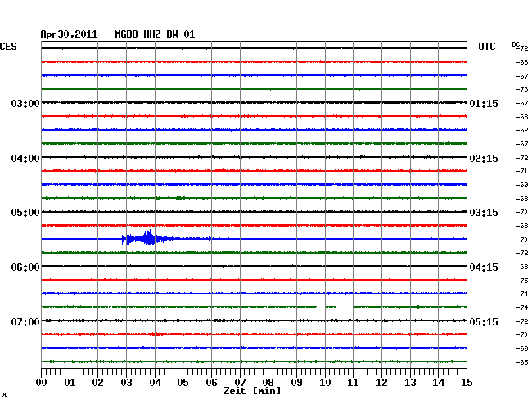Click minute label 14 on time axis

(438, 382)
